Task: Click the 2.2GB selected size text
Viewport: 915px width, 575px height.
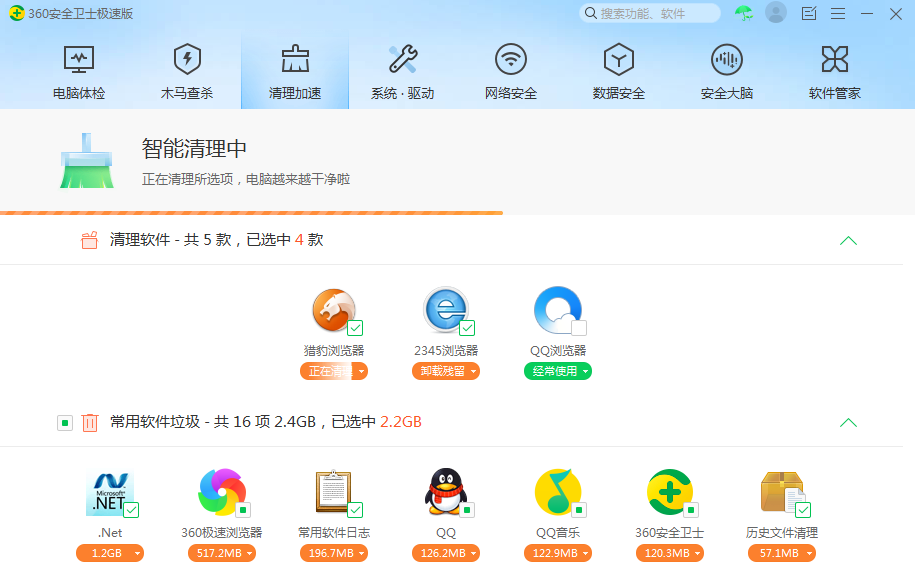Action: (401, 422)
